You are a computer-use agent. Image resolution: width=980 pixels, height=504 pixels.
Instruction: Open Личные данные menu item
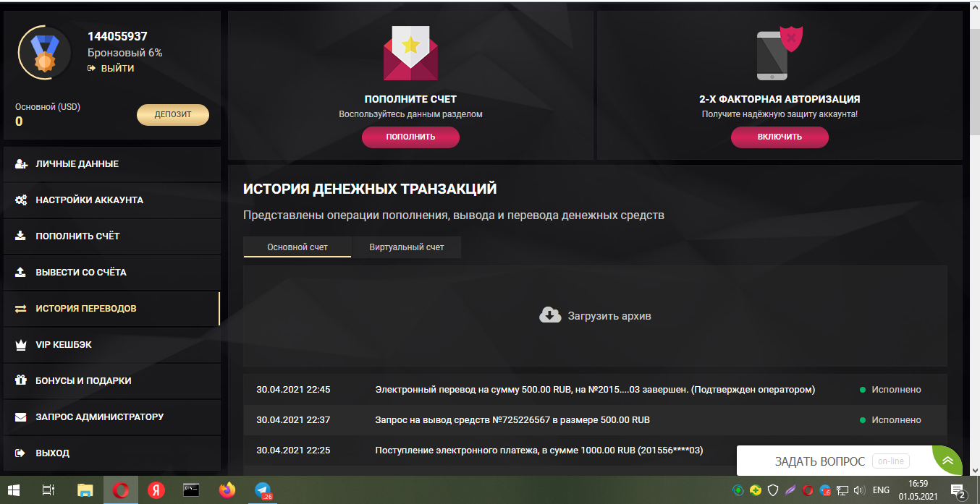[112, 164]
